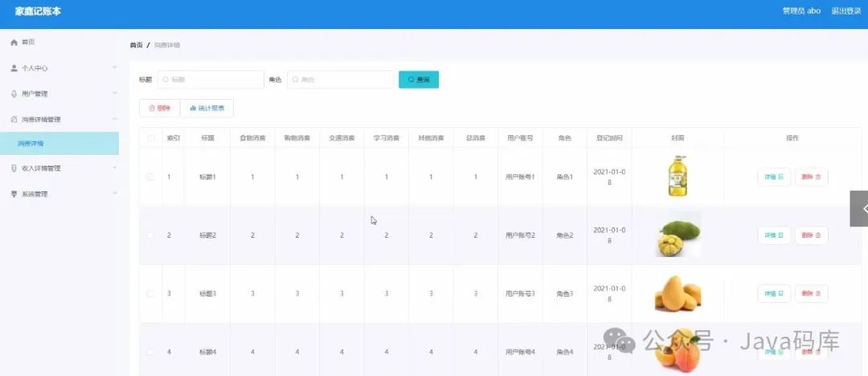Screen dimensions: 868x376
Task: Click the cooking oil cover image
Action: (x=678, y=176)
